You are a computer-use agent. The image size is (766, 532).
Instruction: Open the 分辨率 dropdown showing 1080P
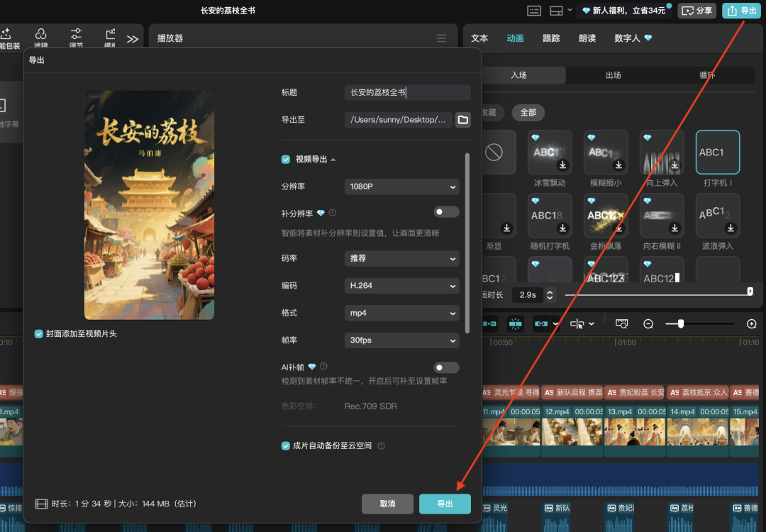(x=401, y=186)
